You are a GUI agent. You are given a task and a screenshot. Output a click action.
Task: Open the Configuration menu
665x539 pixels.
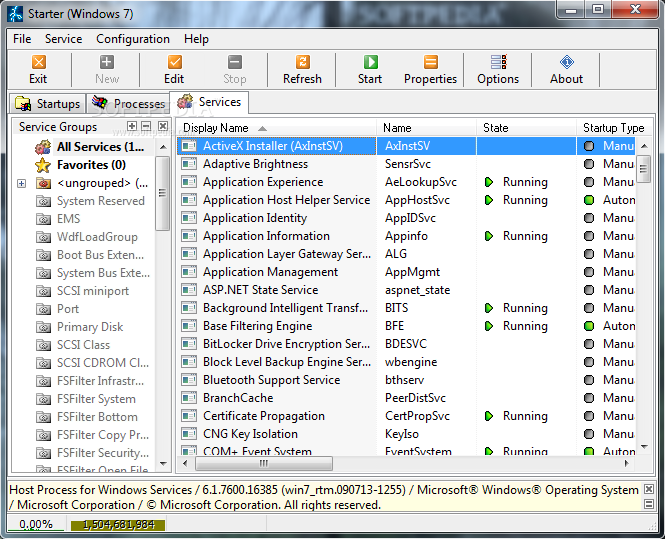coord(133,39)
